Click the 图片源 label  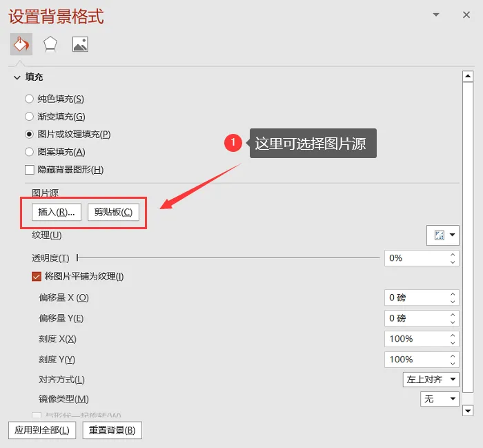point(46,193)
